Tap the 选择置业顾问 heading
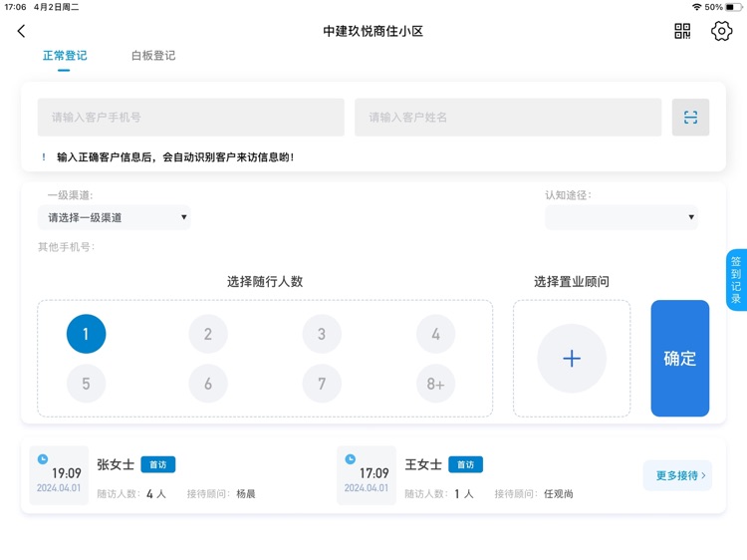 [x=572, y=282]
